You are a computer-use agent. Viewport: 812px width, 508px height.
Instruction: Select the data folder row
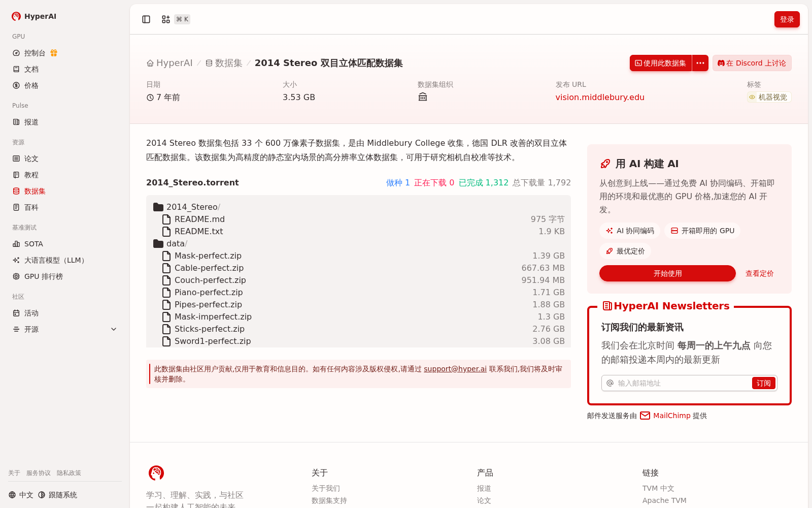[358, 243]
